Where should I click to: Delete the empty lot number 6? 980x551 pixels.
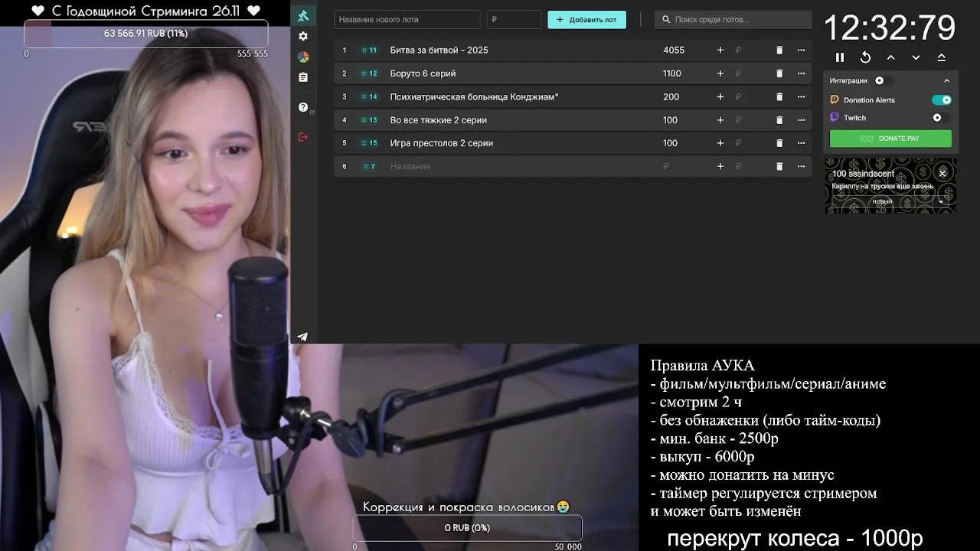coord(779,166)
